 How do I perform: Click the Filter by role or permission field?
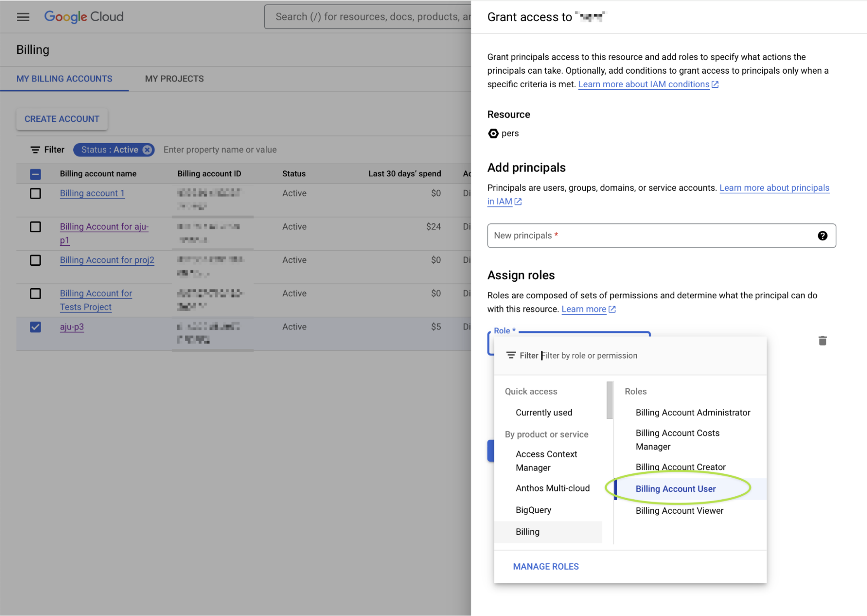pos(589,355)
